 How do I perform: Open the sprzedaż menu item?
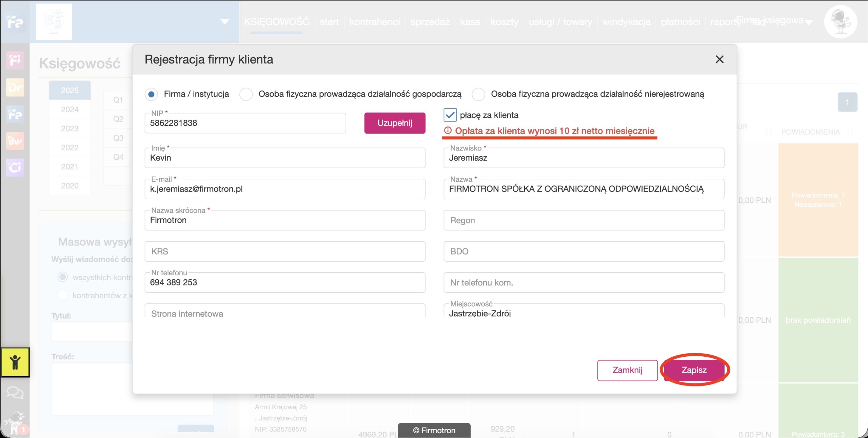430,22
